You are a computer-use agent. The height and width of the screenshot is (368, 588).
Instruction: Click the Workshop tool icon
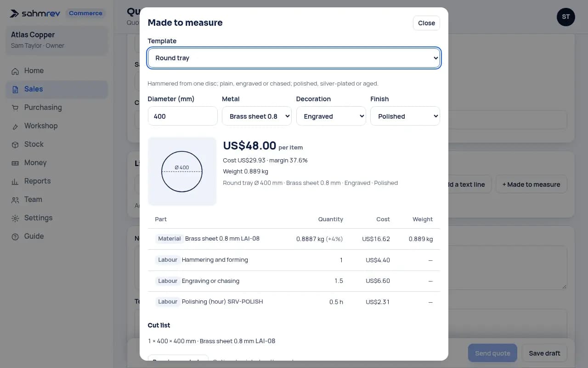[x=15, y=126]
